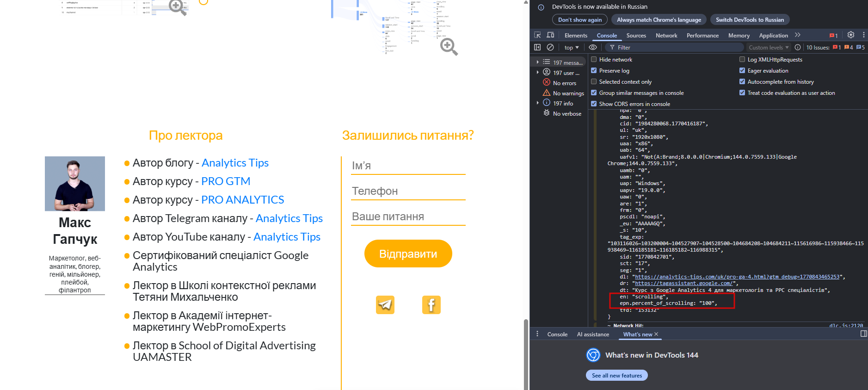Focus the console Filter field
Image resolution: width=868 pixels, height=390 pixels.
(x=674, y=47)
